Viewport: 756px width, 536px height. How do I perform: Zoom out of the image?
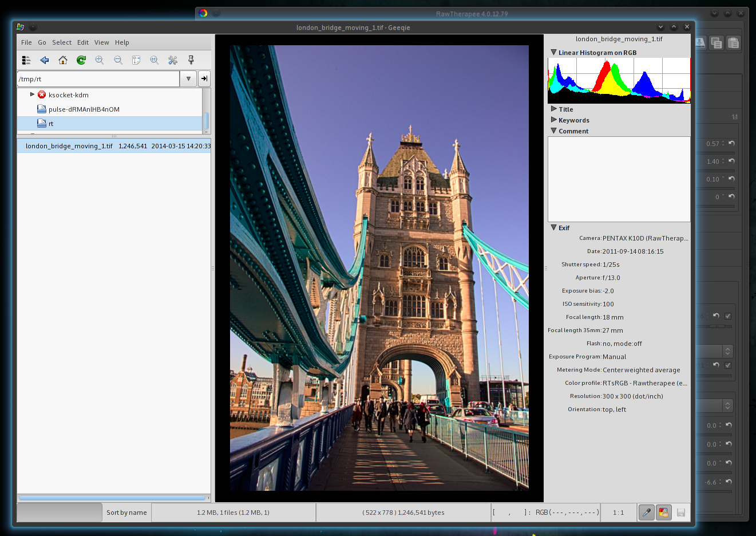point(118,60)
